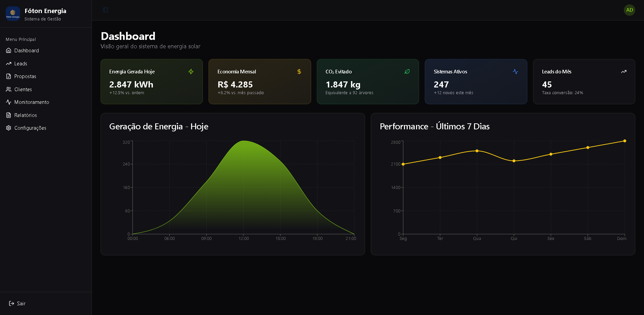Open the Propostas page
The image size is (644, 315).
[25, 76]
